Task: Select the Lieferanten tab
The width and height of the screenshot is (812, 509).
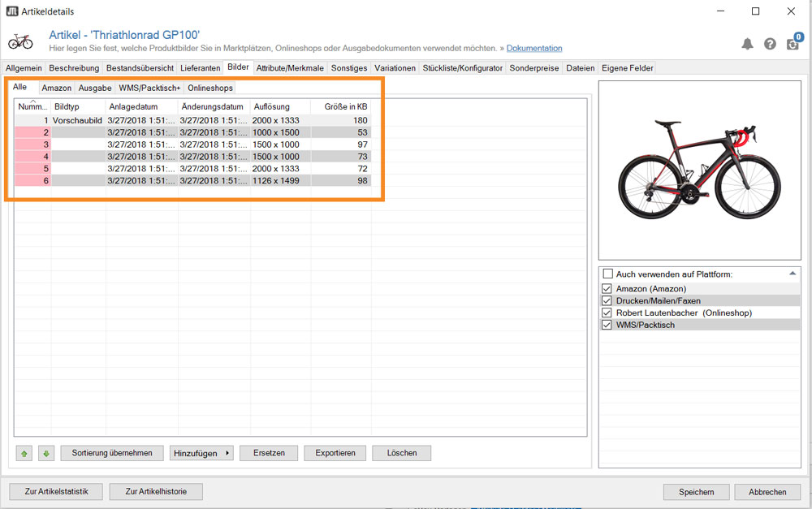Action: click(201, 68)
